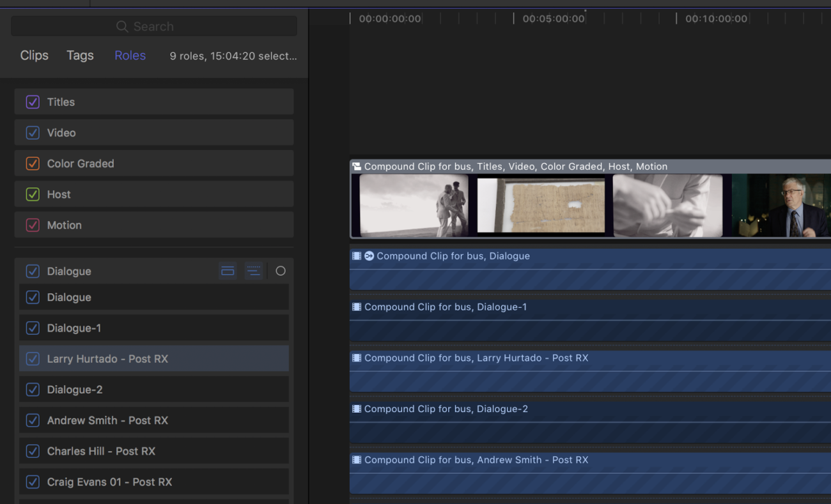Image resolution: width=831 pixels, height=504 pixels.
Task: Click the filmstrip icon on the Dialogue-1 compound clip
Action: point(356,307)
